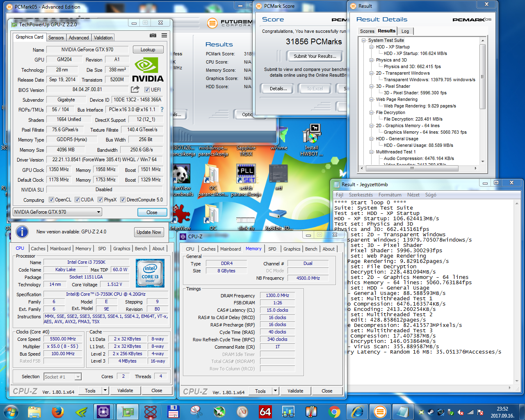Open Tools dropdown arrow in CPU-Z Memory window

(276, 391)
